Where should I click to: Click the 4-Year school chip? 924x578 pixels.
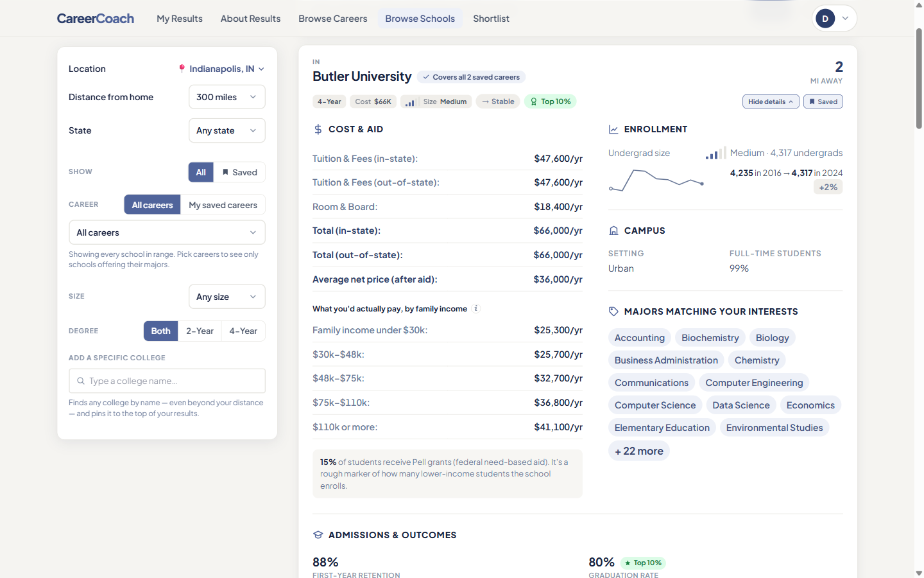tap(329, 101)
